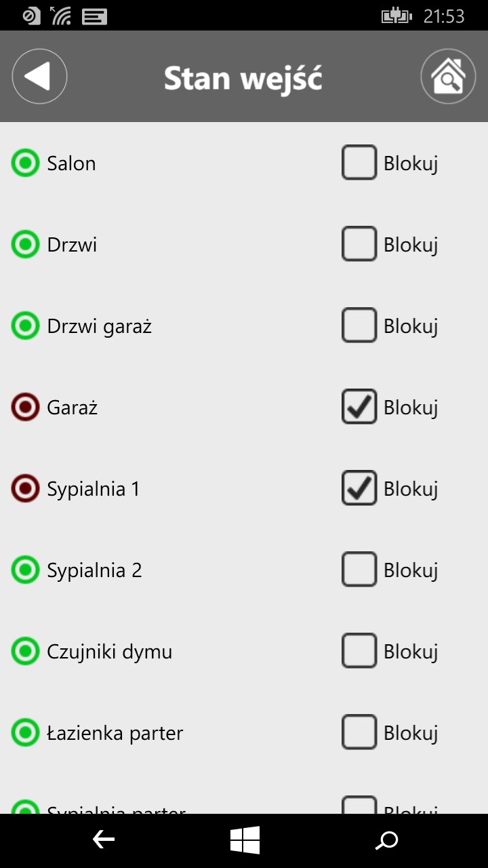Enable the Blokuj checkbox for Salon
This screenshot has width=488, height=868.
(x=359, y=163)
